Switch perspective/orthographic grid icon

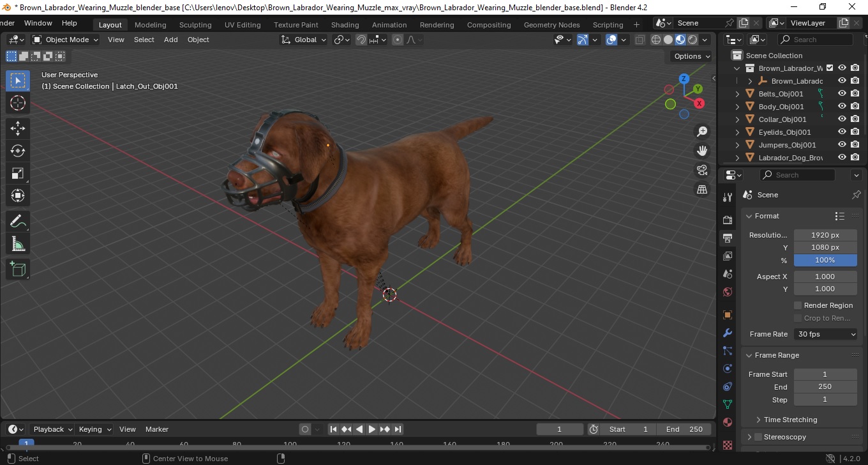[x=702, y=189]
